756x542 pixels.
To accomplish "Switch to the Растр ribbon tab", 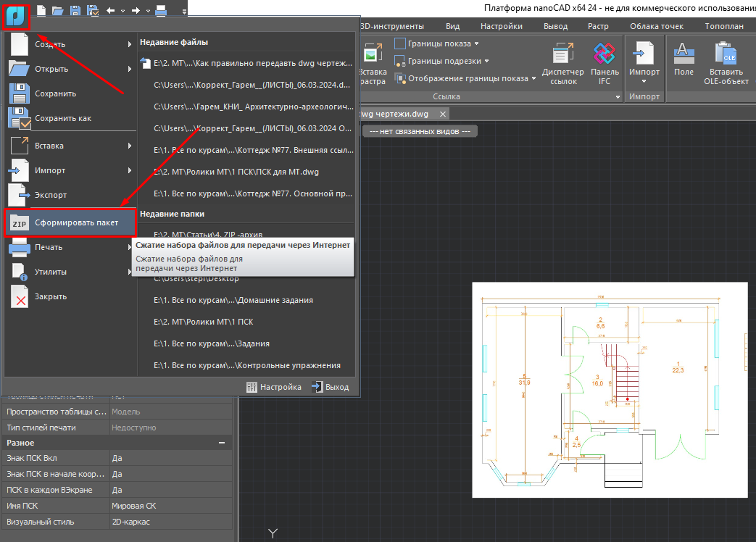I will [x=598, y=26].
